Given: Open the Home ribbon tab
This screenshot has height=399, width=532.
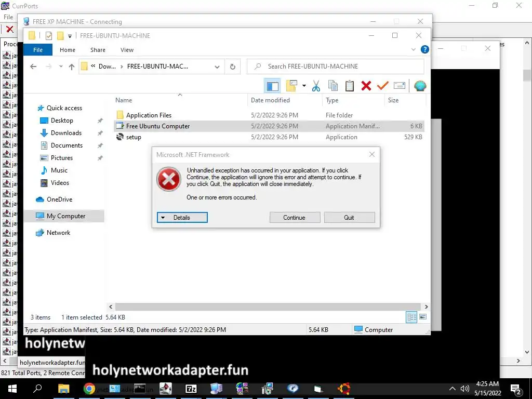Looking at the screenshot, I should click(x=67, y=49).
